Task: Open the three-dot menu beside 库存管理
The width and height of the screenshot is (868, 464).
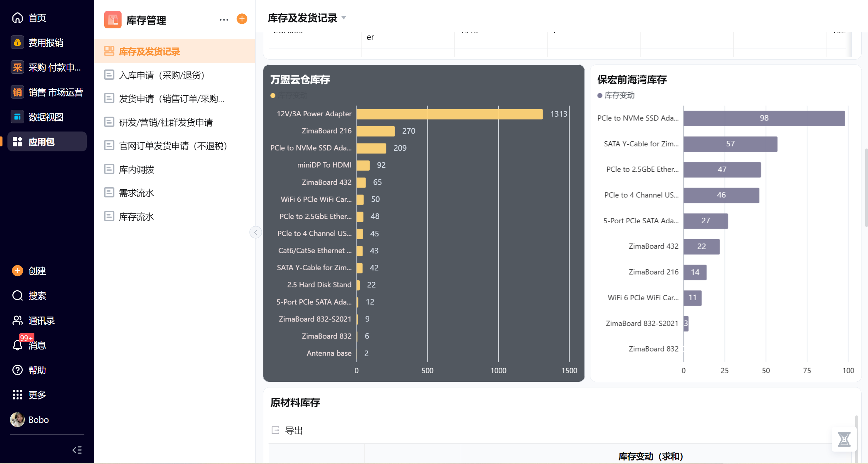Action: 224,20
